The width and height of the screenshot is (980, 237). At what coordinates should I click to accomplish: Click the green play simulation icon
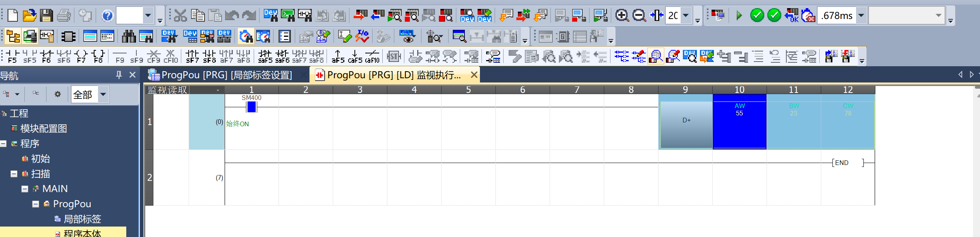point(739,15)
